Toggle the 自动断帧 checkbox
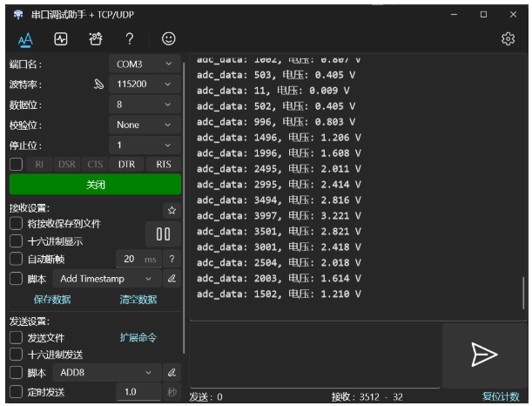Screen dimensions: 532x406 coord(17,259)
